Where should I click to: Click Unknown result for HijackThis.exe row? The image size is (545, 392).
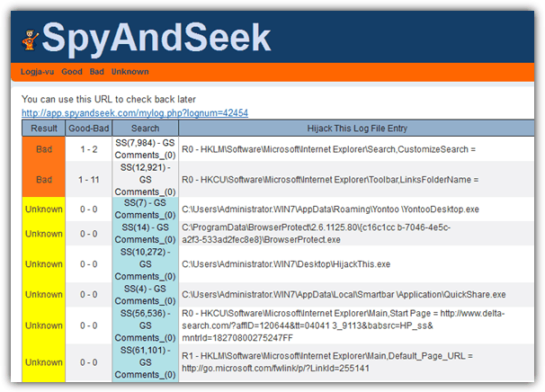44,264
